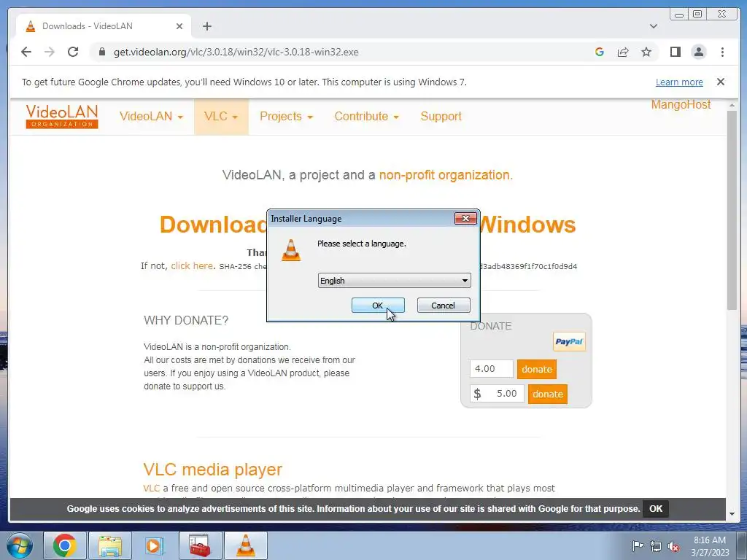This screenshot has width=747, height=560.
Task: Open the toolbox app on taskbar
Action: [x=200, y=545]
